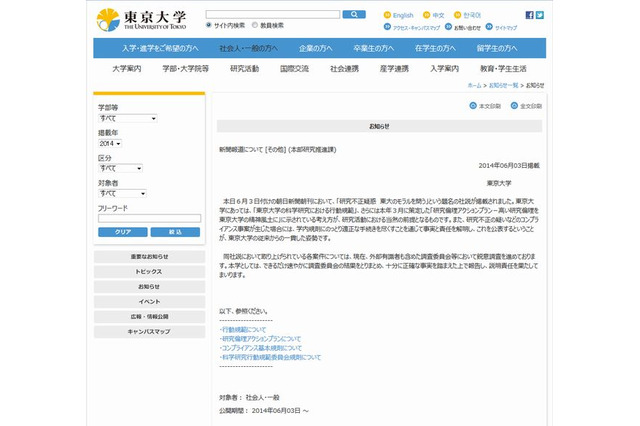Select the 教員検索 radio button

pos(255,25)
